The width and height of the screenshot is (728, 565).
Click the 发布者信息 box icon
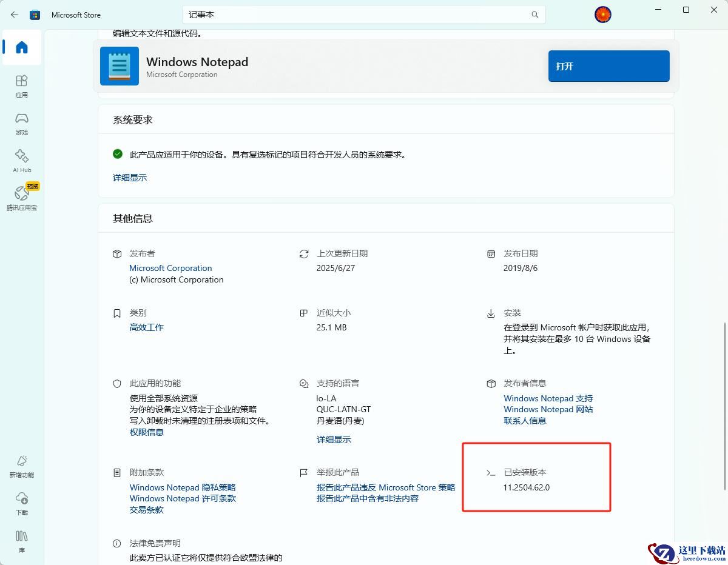pyautogui.click(x=491, y=384)
